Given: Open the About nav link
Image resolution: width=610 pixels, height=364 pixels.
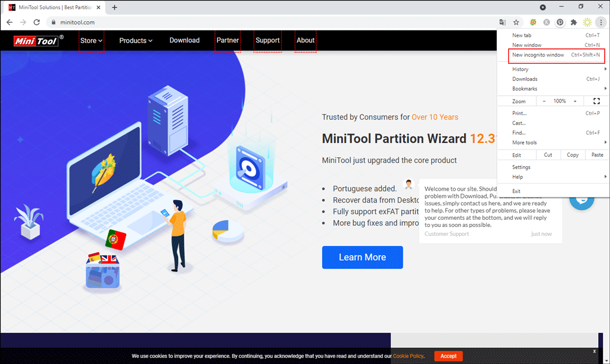Looking at the screenshot, I should (306, 41).
